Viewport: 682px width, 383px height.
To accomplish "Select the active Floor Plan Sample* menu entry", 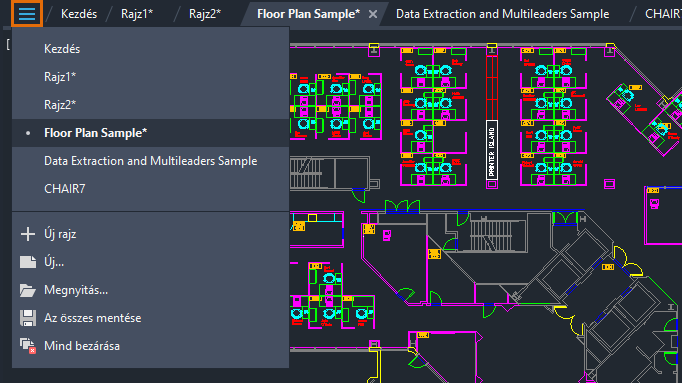I will [x=150, y=133].
